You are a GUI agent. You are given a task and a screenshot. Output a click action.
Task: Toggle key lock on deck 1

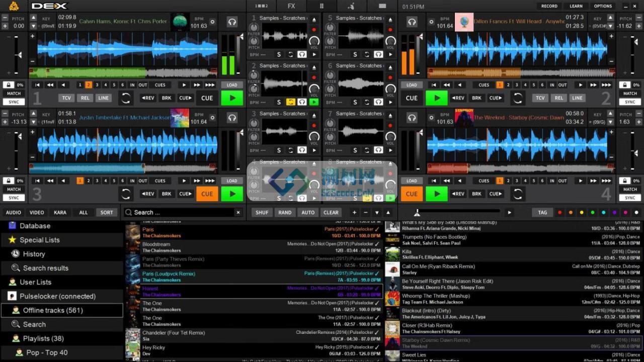point(8,85)
